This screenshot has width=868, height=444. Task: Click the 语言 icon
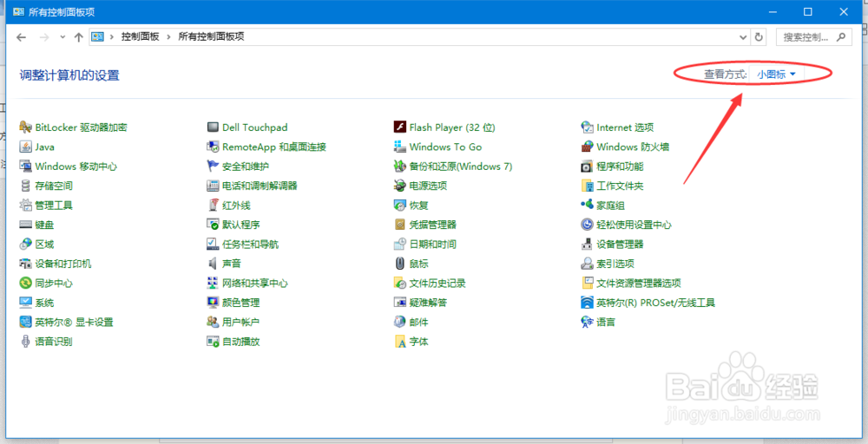click(588, 322)
